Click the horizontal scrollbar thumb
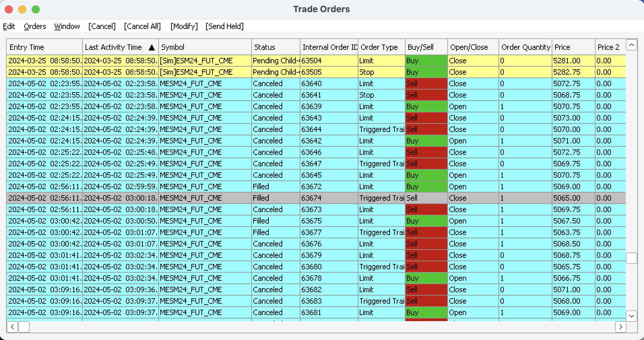Image resolution: width=644 pixels, height=340 pixels. [24, 327]
